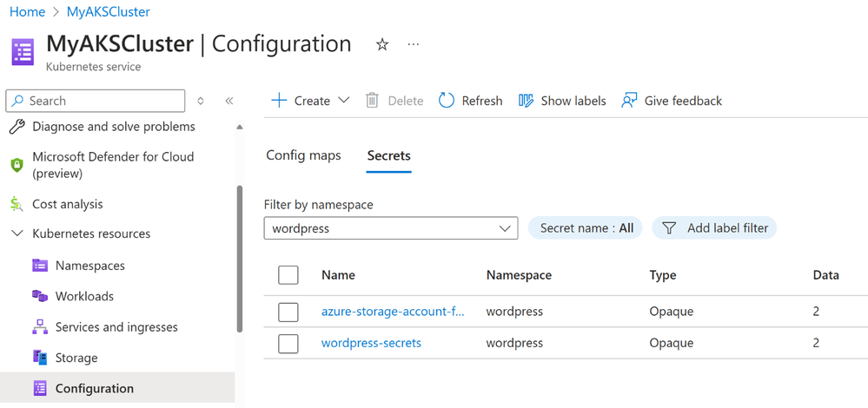Tick the select-all checkbox in the table header
868x408 pixels.
pyautogui.click(x=288, y=275)
